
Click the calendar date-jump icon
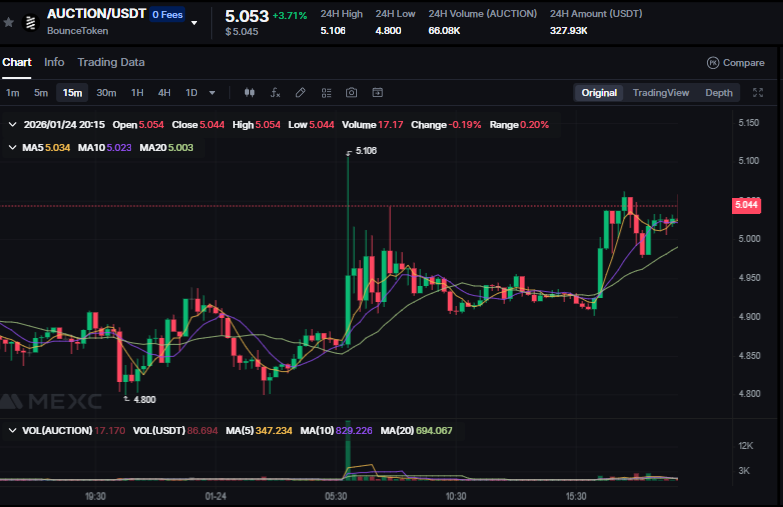coord(378,93)
